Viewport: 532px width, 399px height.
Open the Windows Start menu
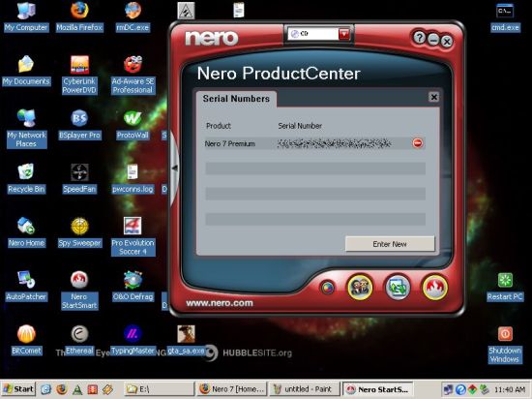tap(18, 389)
